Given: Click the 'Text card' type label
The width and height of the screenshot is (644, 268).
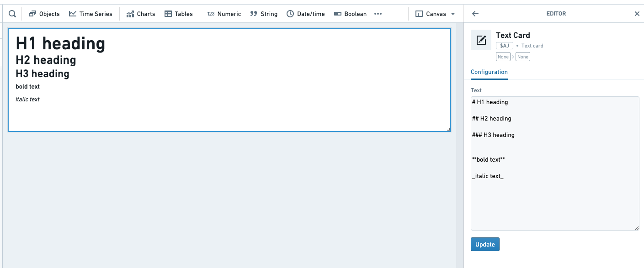Looking at the screenshot, I should click(532, 46).
